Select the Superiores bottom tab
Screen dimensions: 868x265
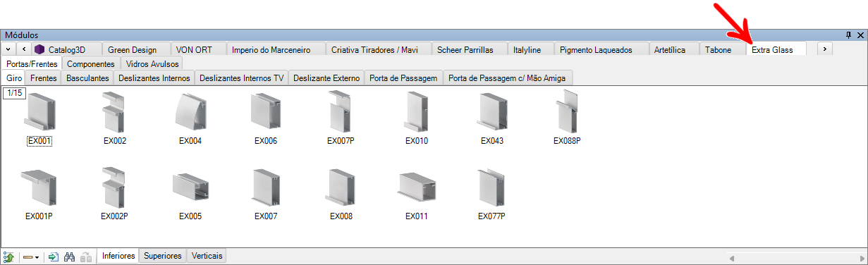point(163,256)
